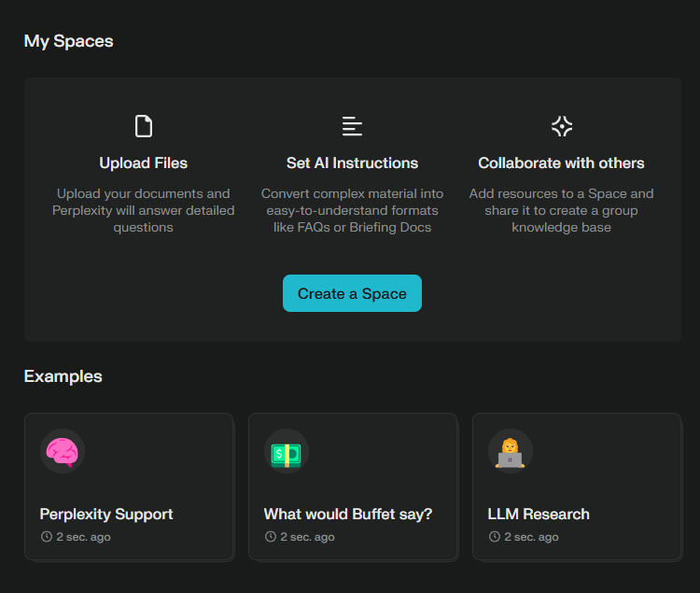Select the Upload Files heading
The height and width of the screenshot is (593, 700).
click(x=144, y=163)
